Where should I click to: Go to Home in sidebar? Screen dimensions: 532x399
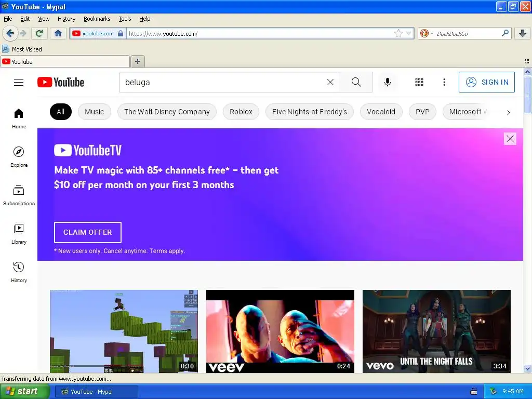tap(19, 119)
